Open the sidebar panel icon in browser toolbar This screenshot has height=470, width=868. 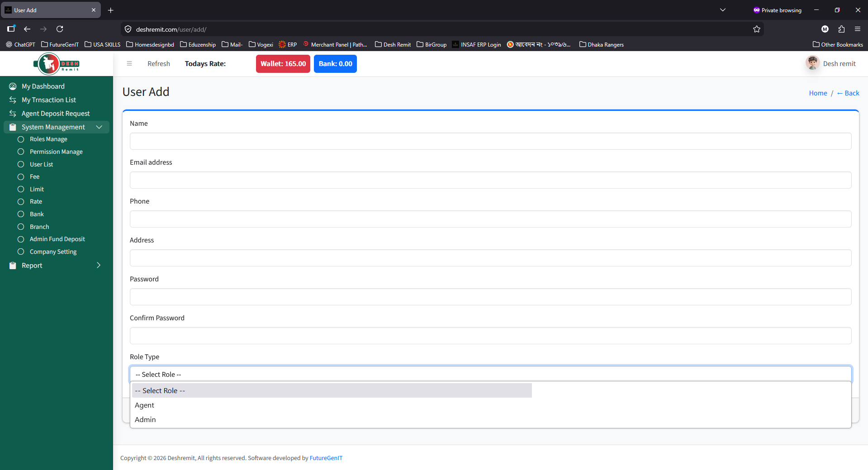(x=11, y=29)
